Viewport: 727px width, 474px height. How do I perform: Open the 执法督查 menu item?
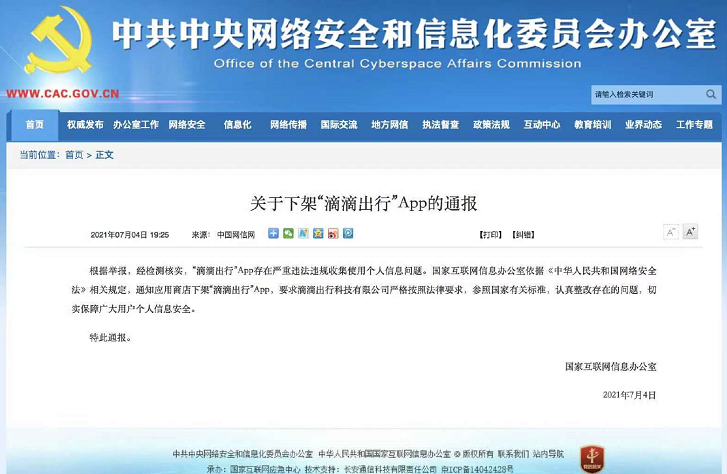(x=440, y=125)
